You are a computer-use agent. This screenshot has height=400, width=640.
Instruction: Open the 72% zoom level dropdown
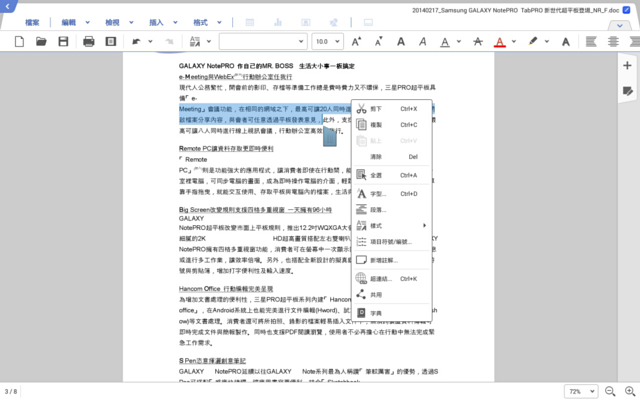click(x=581, y=391)
